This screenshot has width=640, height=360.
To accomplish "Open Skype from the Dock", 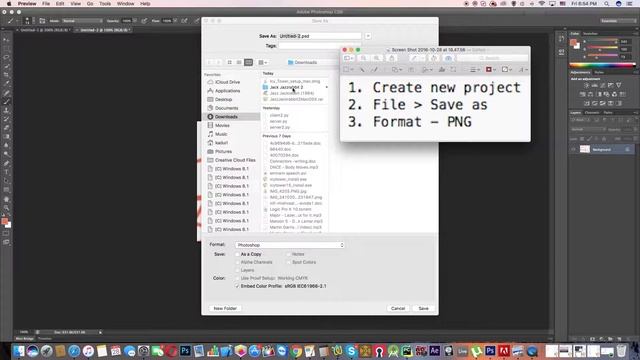I will (x=351, y=351).
